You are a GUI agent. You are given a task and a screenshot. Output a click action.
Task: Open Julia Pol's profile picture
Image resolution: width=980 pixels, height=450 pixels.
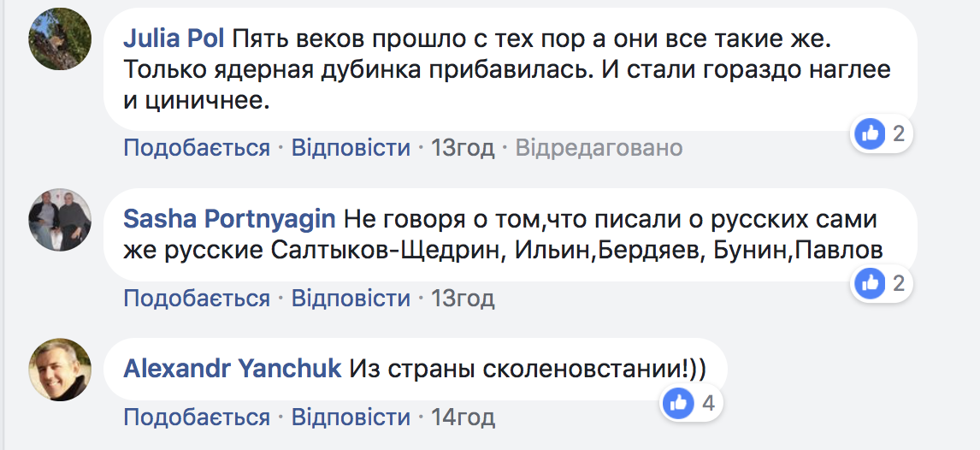[60, 41]
